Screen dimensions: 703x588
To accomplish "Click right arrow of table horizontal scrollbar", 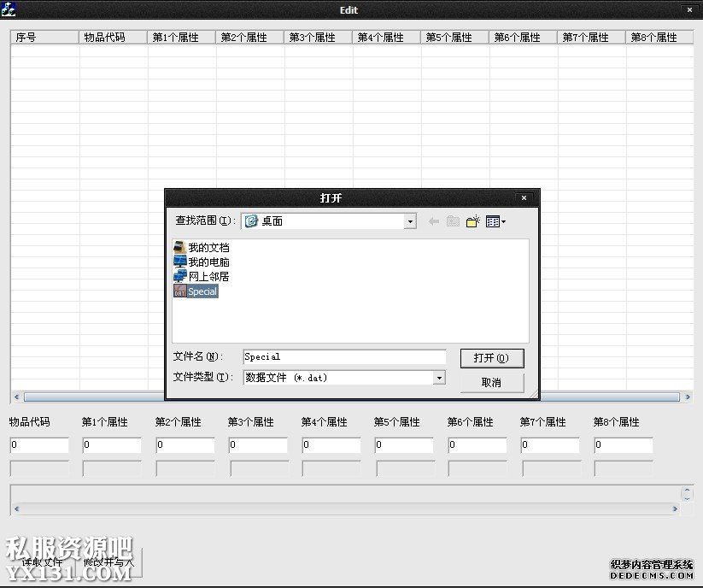I will [x=687, y=397].
